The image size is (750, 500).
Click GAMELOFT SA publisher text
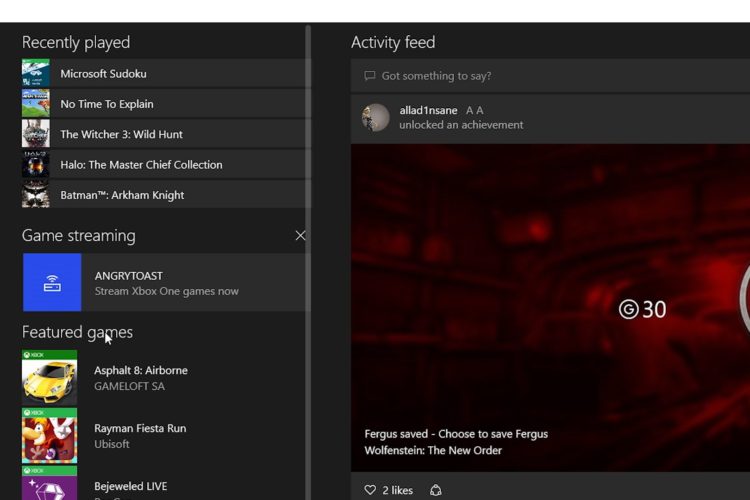click(x=129, y=386)
